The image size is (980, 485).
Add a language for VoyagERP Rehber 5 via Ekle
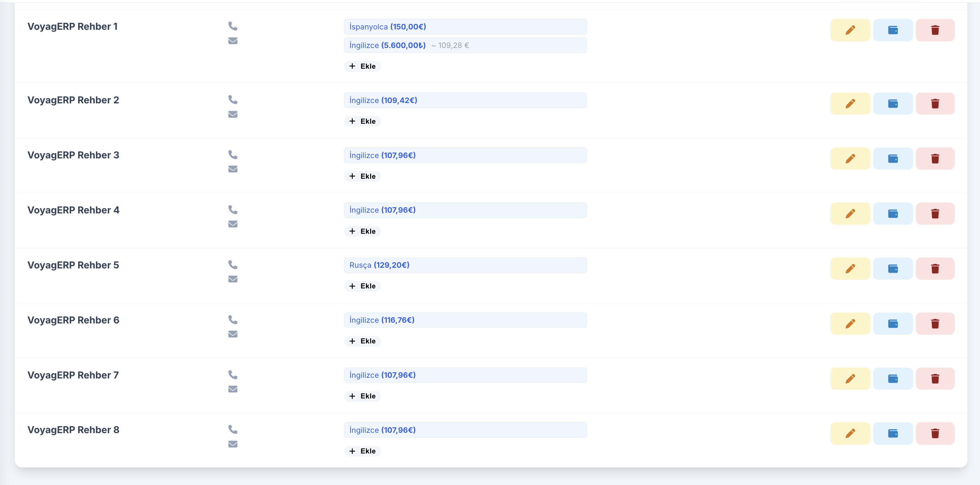point(362,286)
